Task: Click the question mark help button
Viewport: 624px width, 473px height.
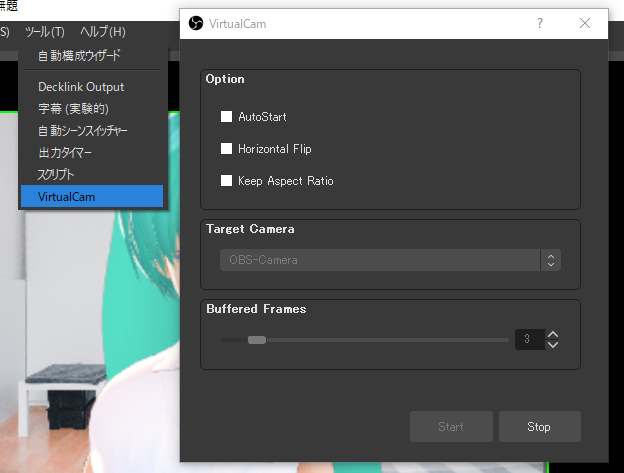Action: pos(540,23)
